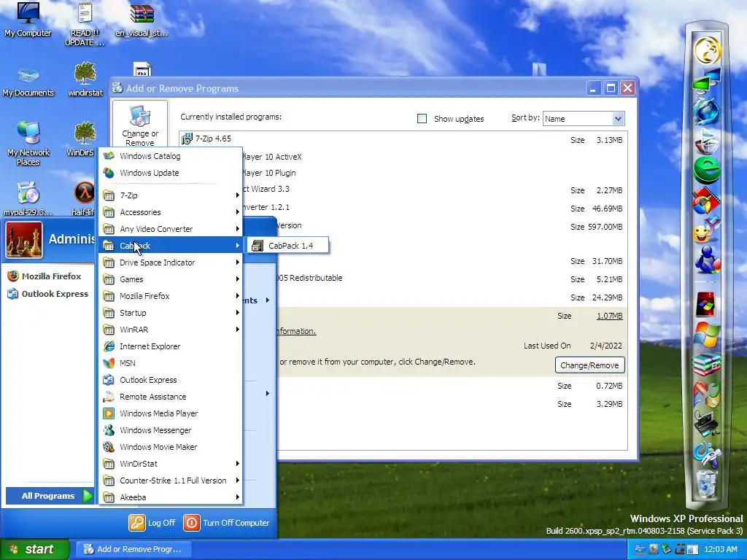Click the All Programs button
This screenshot has height=560, width=747.
(x=50, y=496)
